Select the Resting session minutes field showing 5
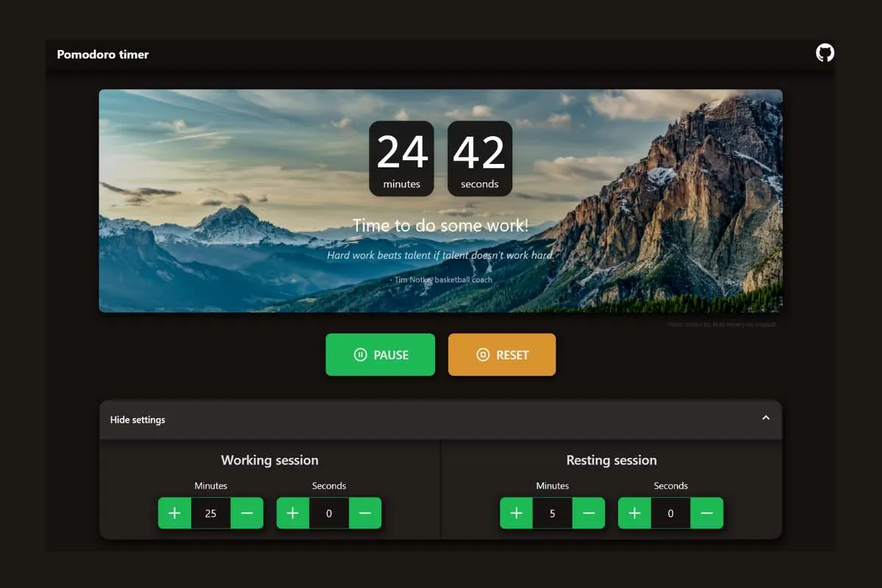The height and width of the screenshot is (588, 882). pyautogui.click(x=552, y=513)
